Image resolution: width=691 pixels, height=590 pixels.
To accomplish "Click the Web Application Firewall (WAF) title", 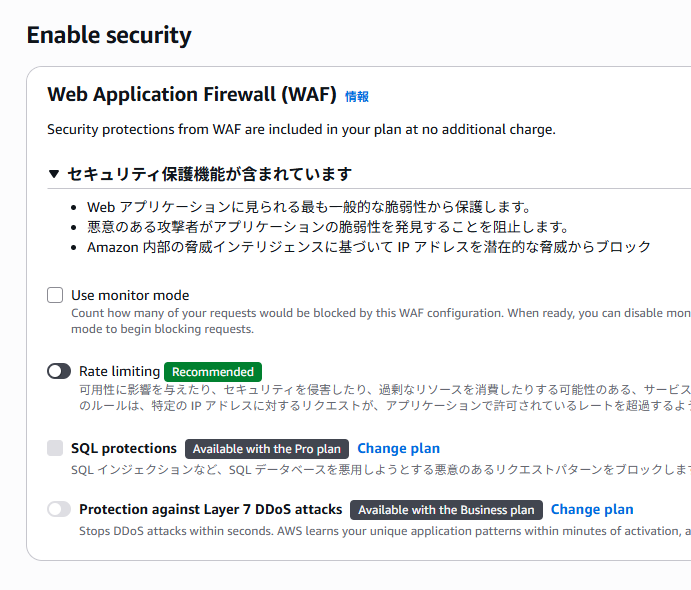I will (x=192, y=95).
